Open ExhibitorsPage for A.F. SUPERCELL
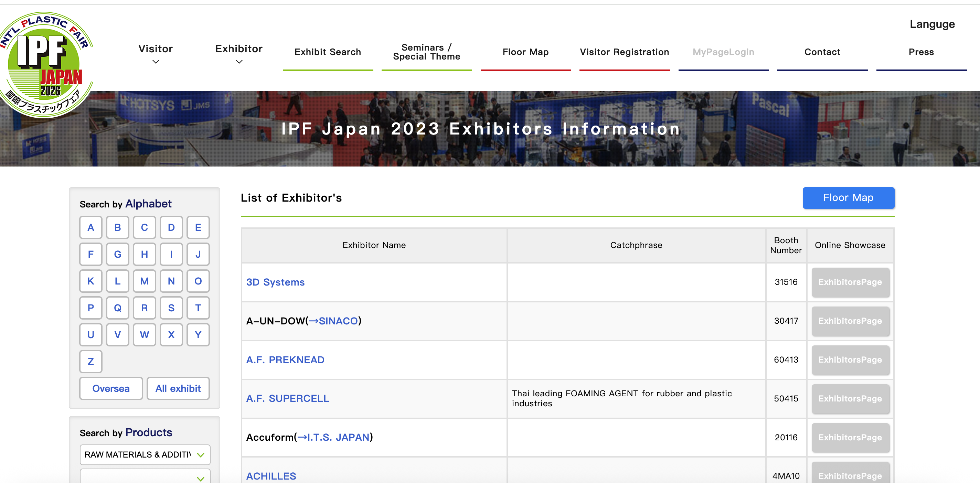 coord(850,399)
